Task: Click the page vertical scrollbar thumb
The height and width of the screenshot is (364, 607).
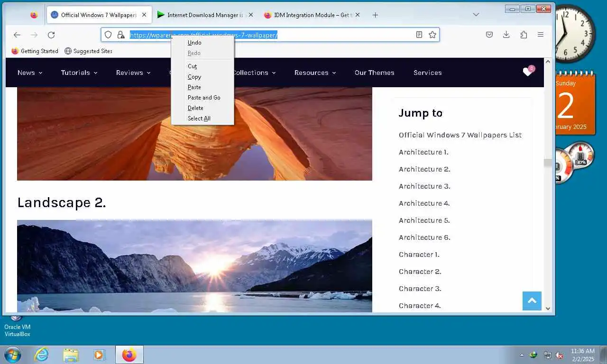Action: point(548,163)
